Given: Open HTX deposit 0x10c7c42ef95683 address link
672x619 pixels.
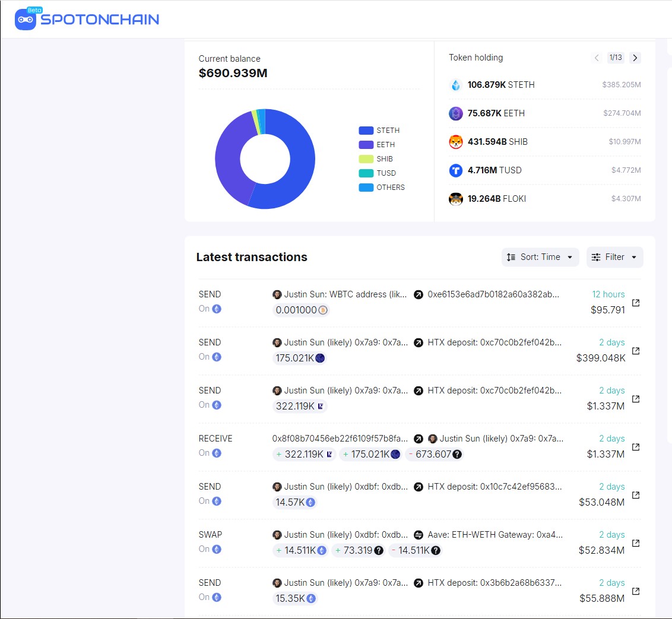Looking at the screenshot, I should click(494, 487).
